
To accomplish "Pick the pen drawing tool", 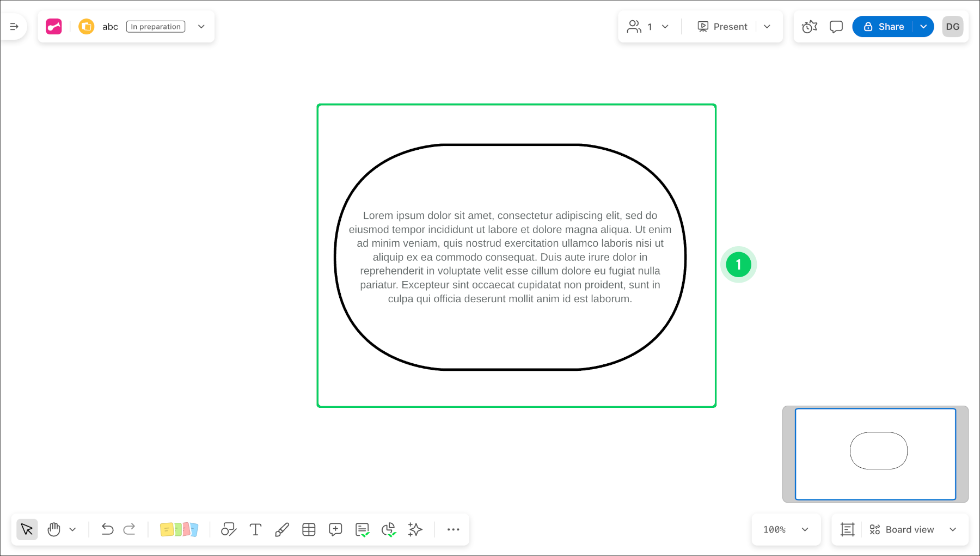I will 281,529.
